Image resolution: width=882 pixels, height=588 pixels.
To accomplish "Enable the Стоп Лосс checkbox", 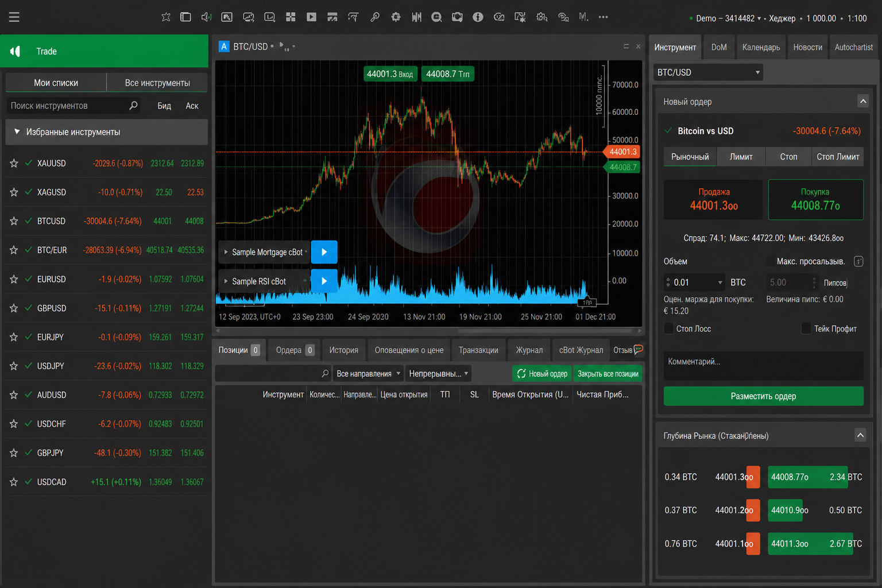I will 668,328.
